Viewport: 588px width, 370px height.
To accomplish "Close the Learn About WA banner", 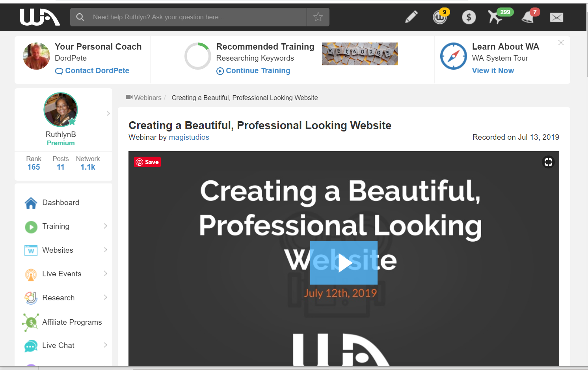I will (561, 43).
